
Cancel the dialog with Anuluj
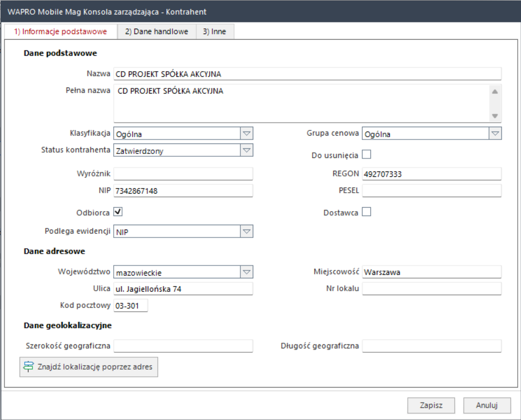487,405
